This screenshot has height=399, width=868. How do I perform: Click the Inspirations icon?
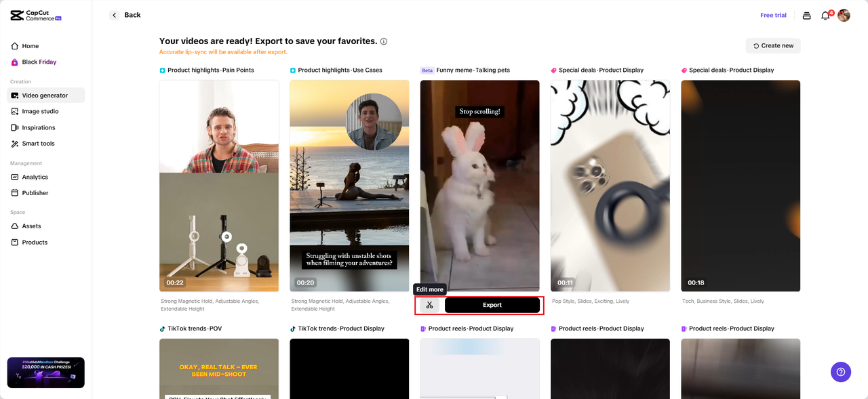(x=15, y=127)
